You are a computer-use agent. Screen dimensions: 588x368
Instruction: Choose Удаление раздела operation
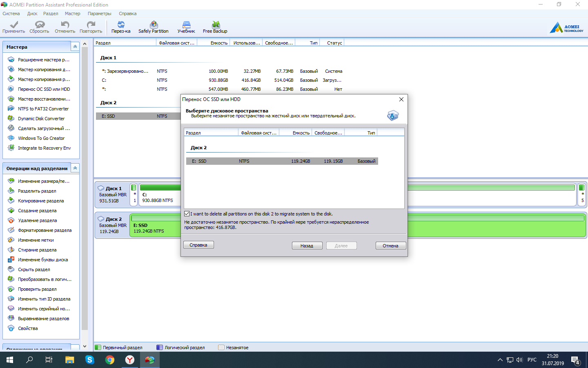tap(37, 220)
